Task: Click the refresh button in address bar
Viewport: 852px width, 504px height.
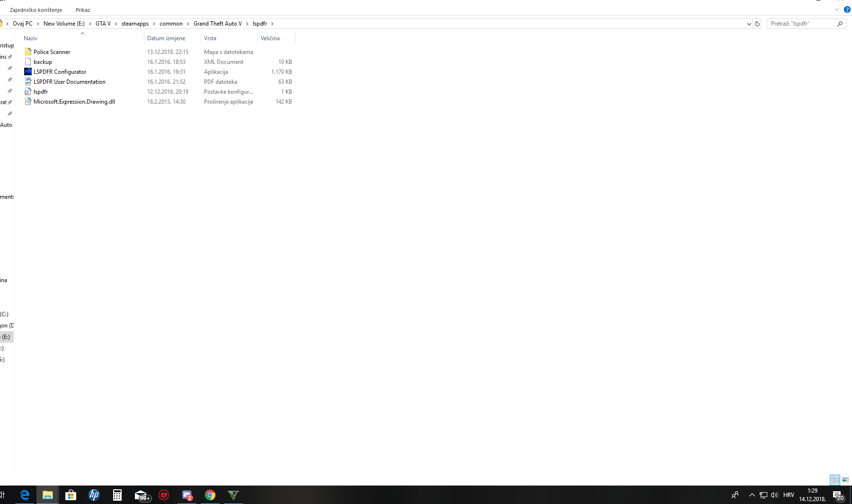Action: click(x=757, y=24)
